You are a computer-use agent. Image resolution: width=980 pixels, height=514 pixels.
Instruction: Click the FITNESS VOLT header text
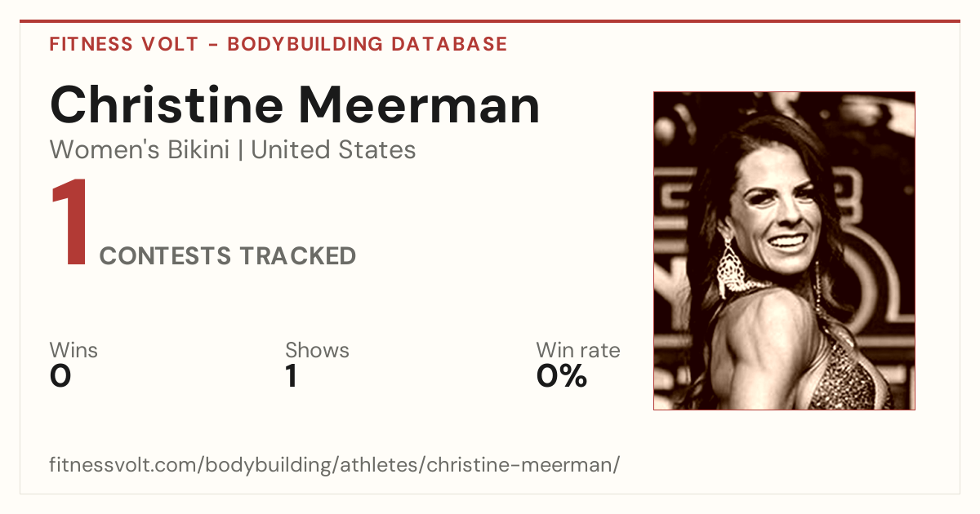124,44
